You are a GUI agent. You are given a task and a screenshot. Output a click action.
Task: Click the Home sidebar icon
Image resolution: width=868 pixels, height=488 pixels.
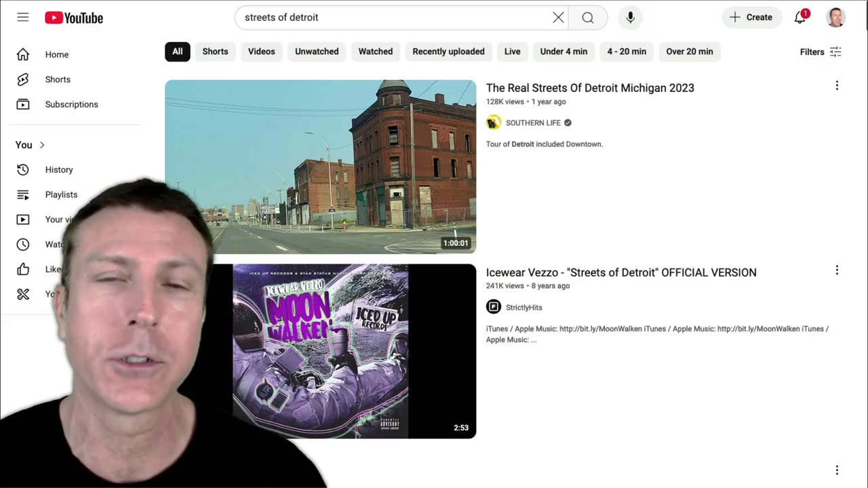tap(23, 54)
